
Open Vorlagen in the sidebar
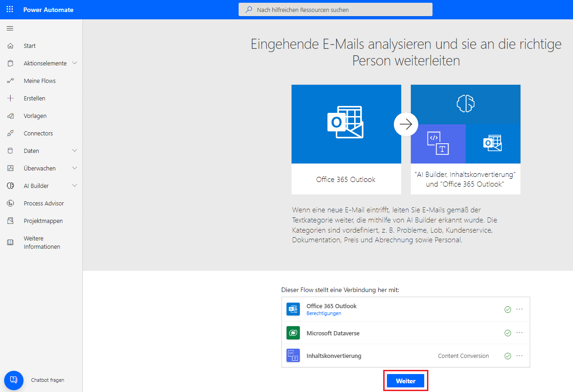(x=35, y=116)
